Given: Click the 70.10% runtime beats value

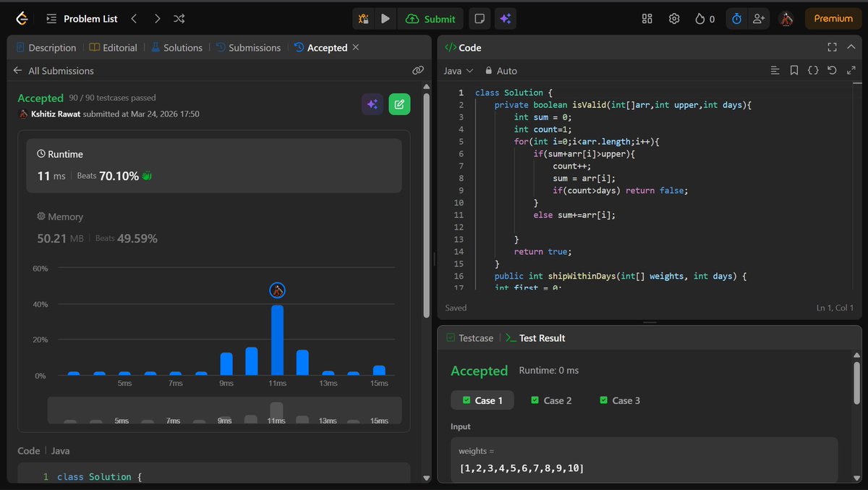Looking at the screenshot, I should coord(119,176).
